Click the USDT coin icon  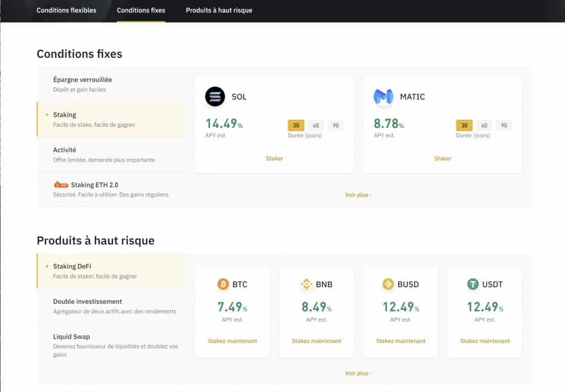(473, 284)
